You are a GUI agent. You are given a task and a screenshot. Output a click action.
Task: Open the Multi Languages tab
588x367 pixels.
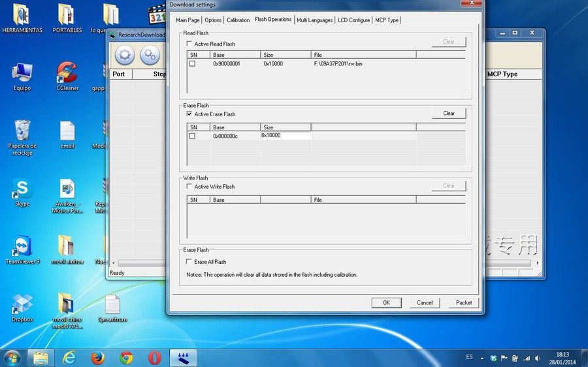tap(315, 20)
